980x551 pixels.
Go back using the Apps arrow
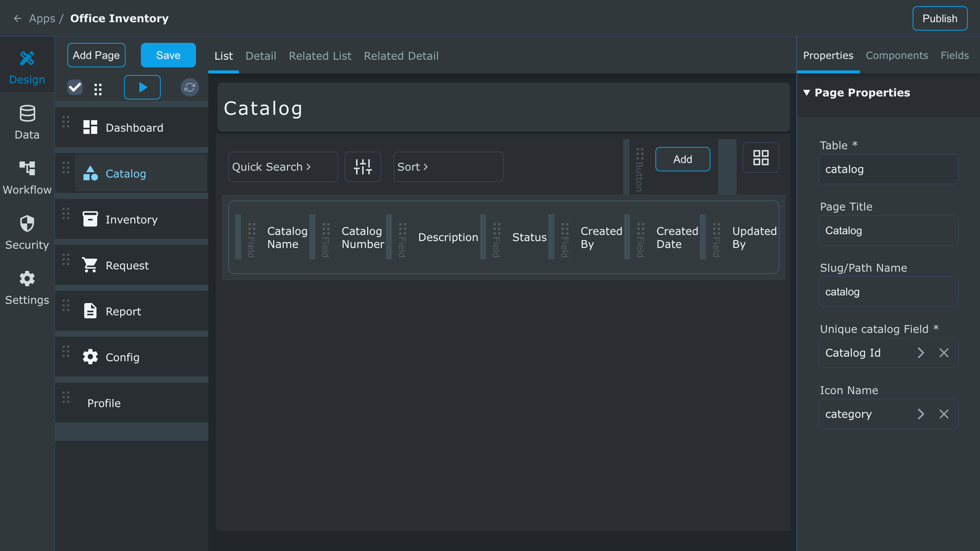point(18,18)
